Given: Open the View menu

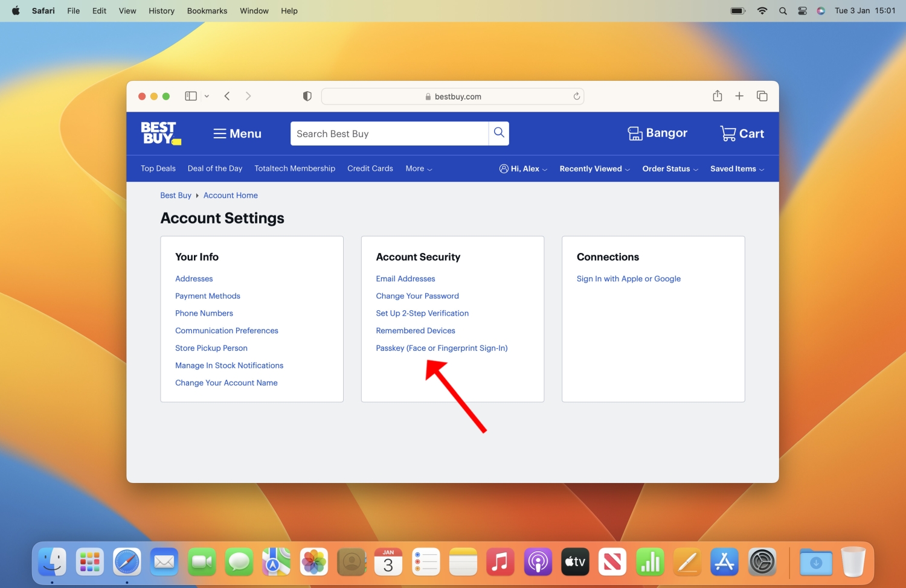Looking at the screenshot, I should point(127,11).
